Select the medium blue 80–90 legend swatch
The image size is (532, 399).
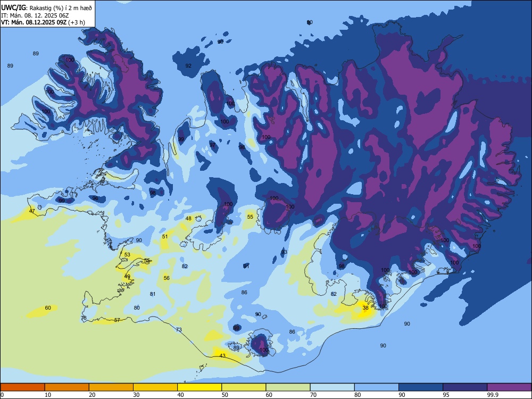377,387
